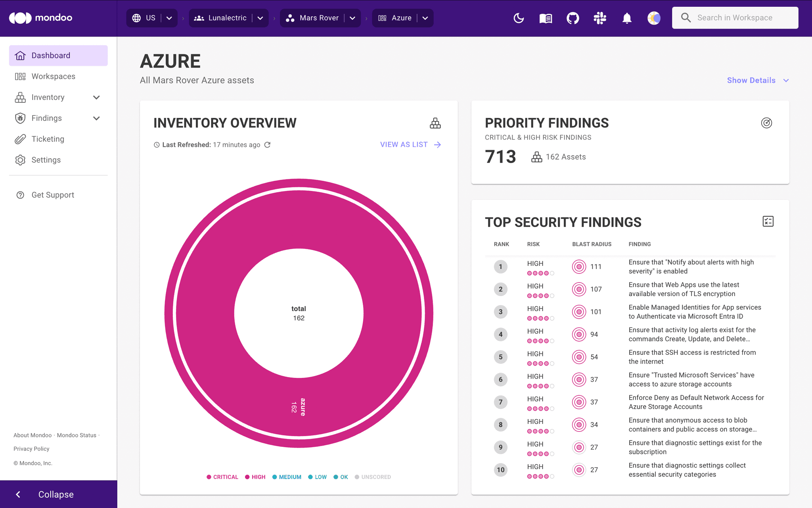
Task: Click Show Details on the Azure page
Action: (x=751, y=80)
